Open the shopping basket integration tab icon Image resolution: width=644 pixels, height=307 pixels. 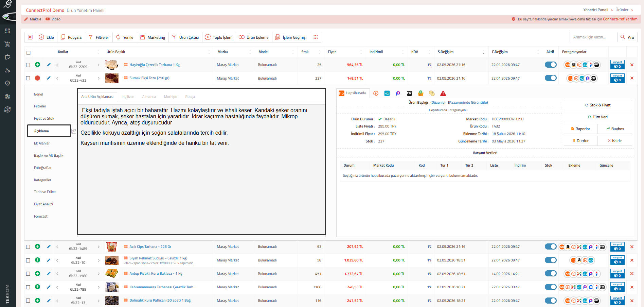tap(421, 93)
